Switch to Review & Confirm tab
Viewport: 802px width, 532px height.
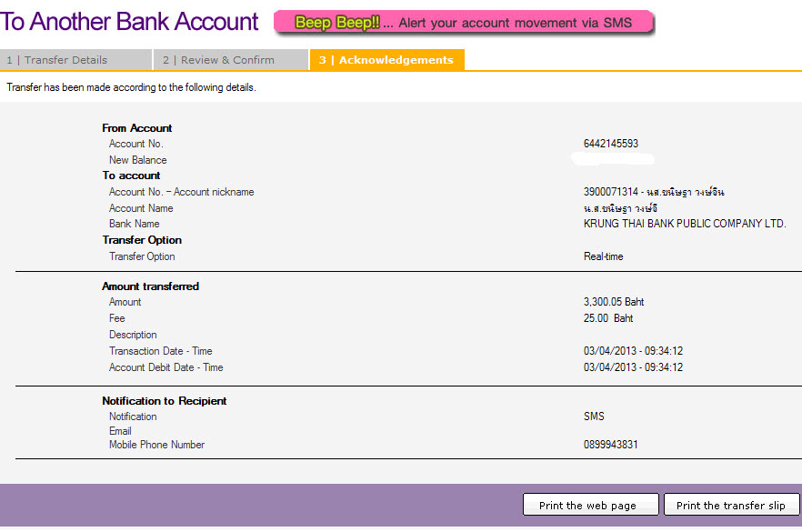tap(230, 60)
